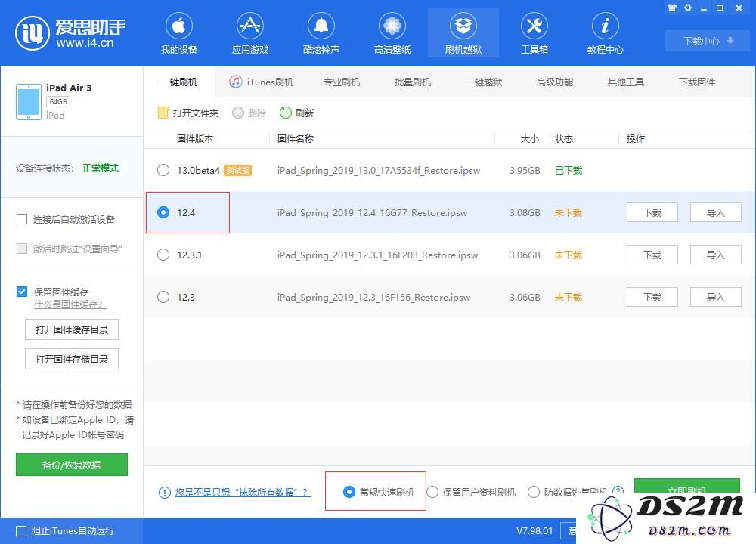The height and width of the screenshot is (544, 756).
Task: Click the 大小 column header
Action: [x=530, y=139]
